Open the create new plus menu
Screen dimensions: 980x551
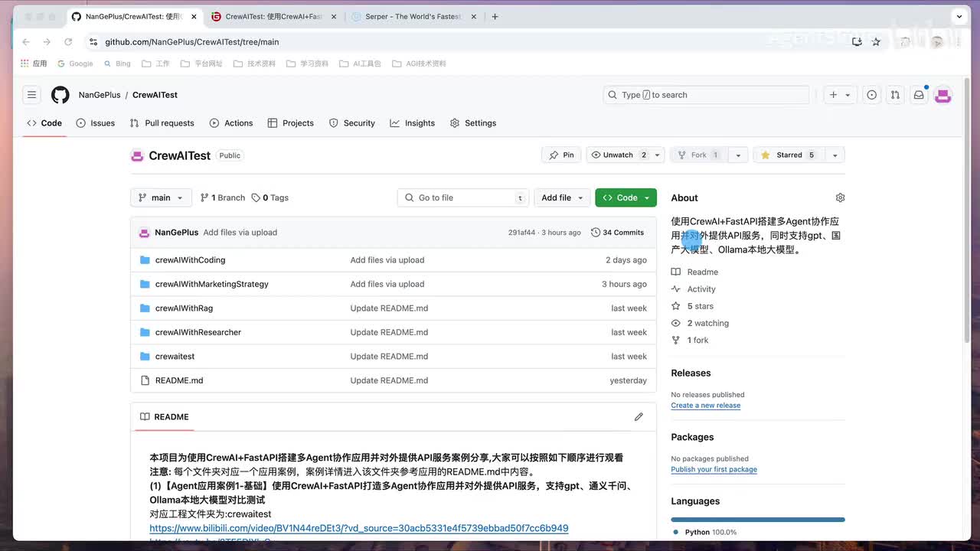tap(839, 95)
